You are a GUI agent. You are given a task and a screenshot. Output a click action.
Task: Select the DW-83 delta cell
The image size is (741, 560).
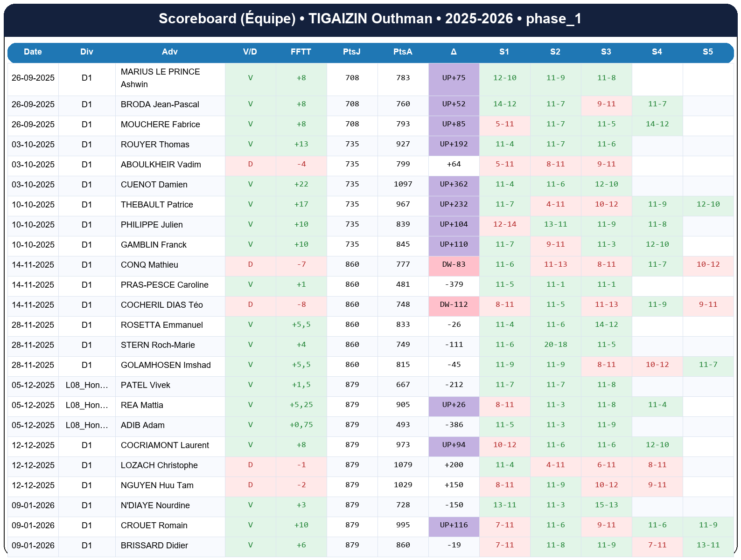454,264
